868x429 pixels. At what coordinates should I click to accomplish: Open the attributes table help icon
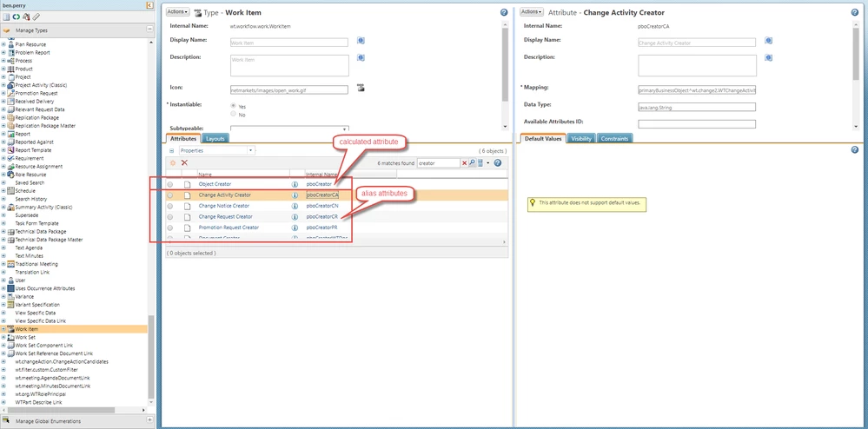tap(497, 163)
